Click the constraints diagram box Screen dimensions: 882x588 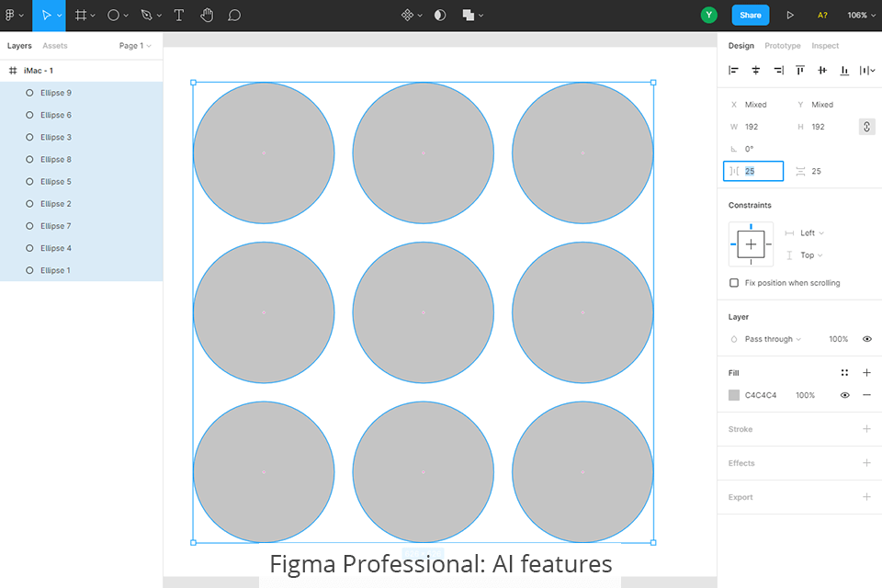click(x=751, y=243)
